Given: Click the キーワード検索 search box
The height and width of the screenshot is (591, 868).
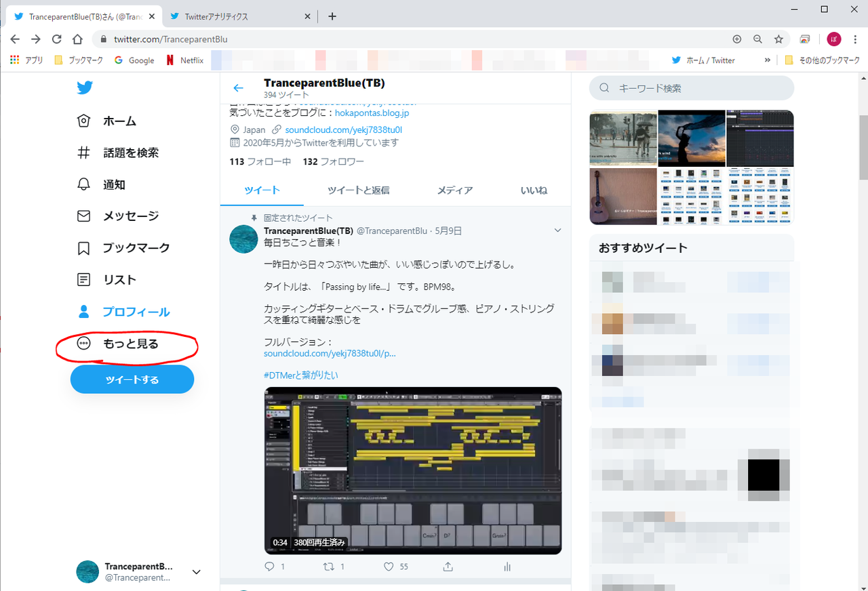Looking at the screenshot, I should pyautogui.click(x=692, y=88).
